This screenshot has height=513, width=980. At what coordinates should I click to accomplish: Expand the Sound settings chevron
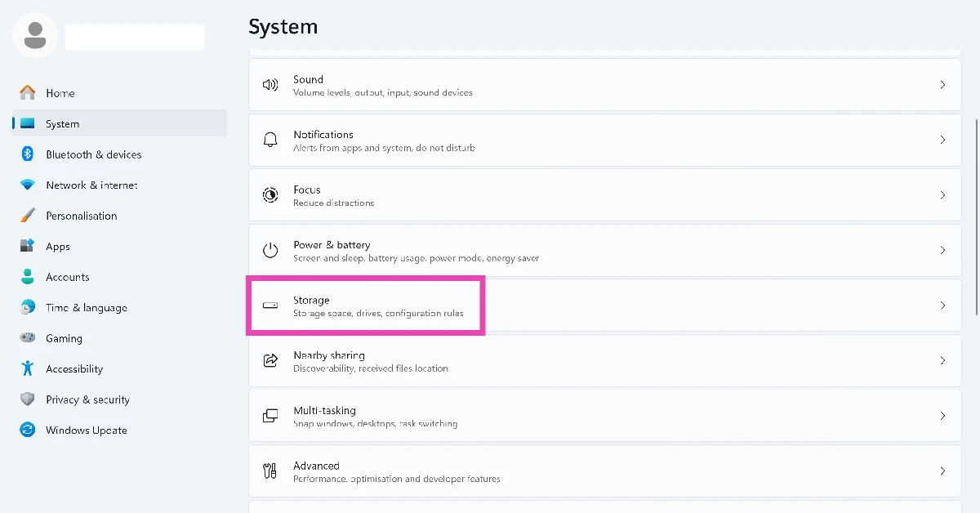(942, 85)
